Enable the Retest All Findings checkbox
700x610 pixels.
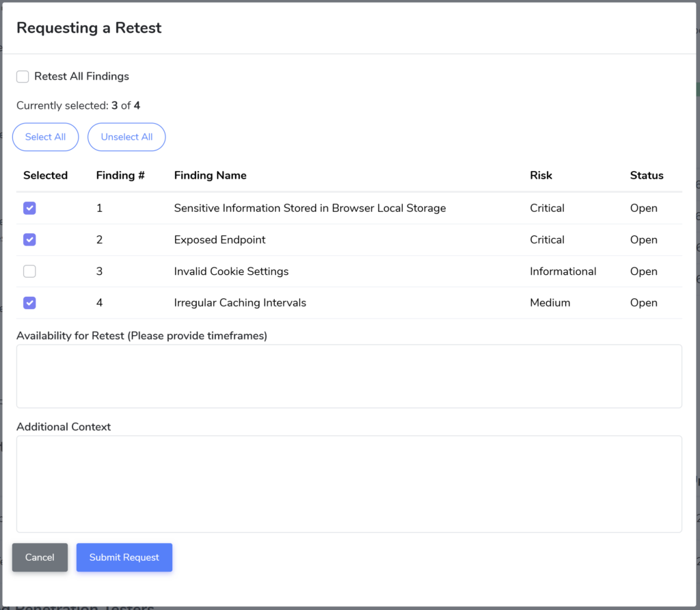(23, 77)
